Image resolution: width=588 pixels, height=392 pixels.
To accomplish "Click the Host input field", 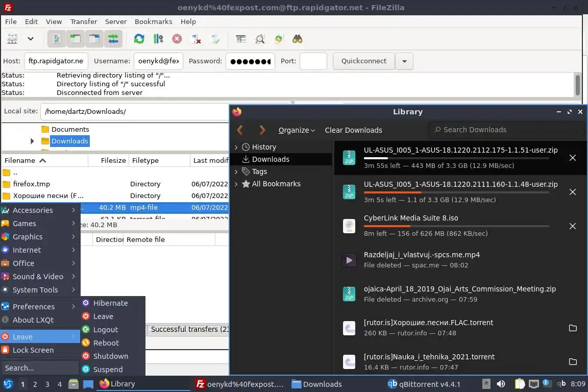I will [56, 61].
